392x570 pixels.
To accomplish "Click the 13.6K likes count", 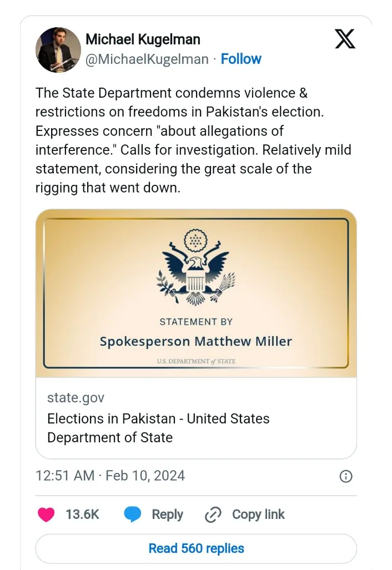I will pyautogui.click(x=82, y=514).
